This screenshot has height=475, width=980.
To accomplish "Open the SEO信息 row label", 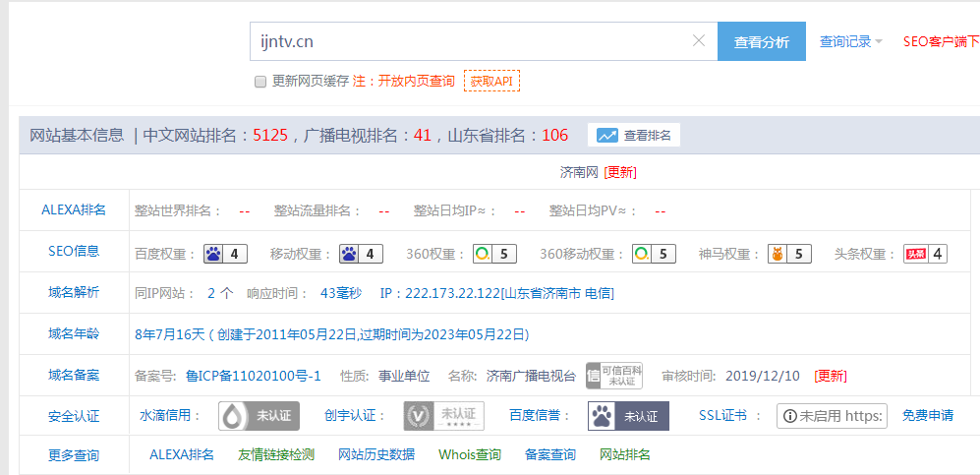I will pyautogui.click(x=74, y=251).
